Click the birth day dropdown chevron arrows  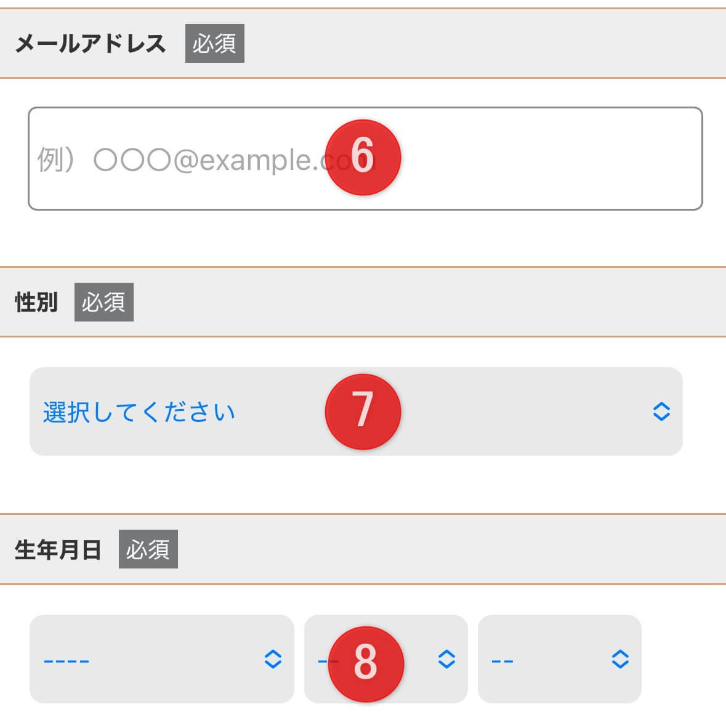tap(620, 659)
